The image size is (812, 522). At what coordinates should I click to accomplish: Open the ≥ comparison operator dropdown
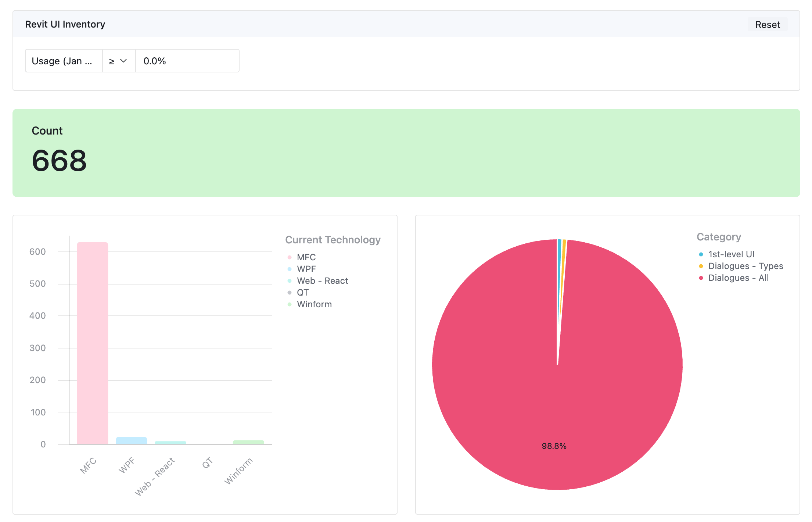coord(119,61)
